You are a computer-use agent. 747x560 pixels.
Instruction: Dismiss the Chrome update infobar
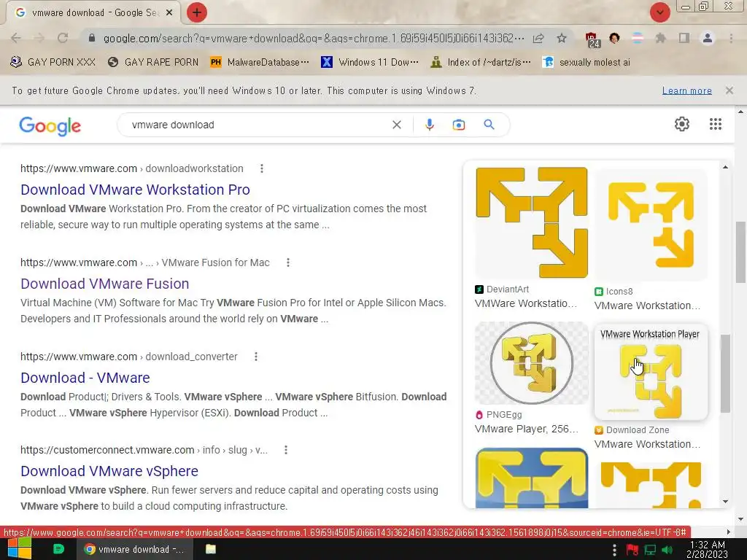(729, 90)
